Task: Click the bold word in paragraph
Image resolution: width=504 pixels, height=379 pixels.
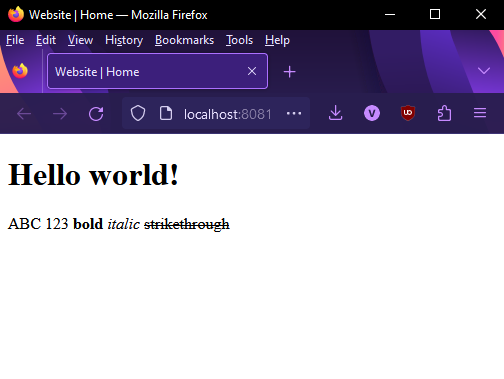Action: [88, 224]
